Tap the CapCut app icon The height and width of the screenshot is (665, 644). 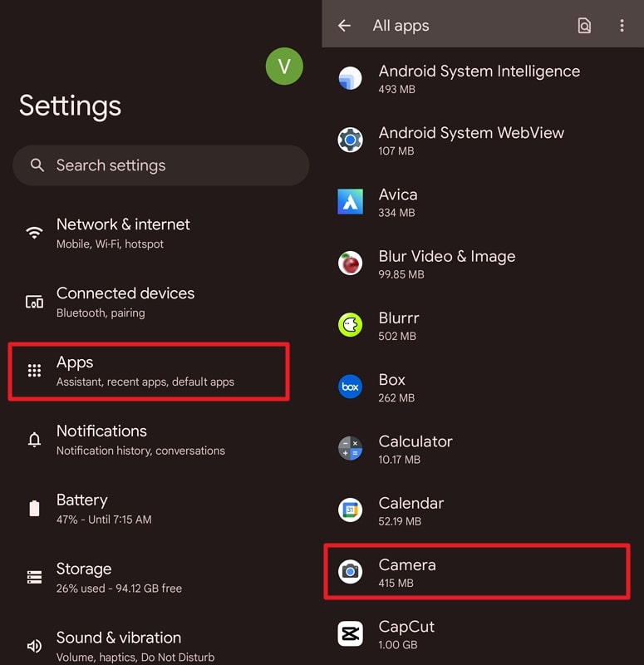350,633
